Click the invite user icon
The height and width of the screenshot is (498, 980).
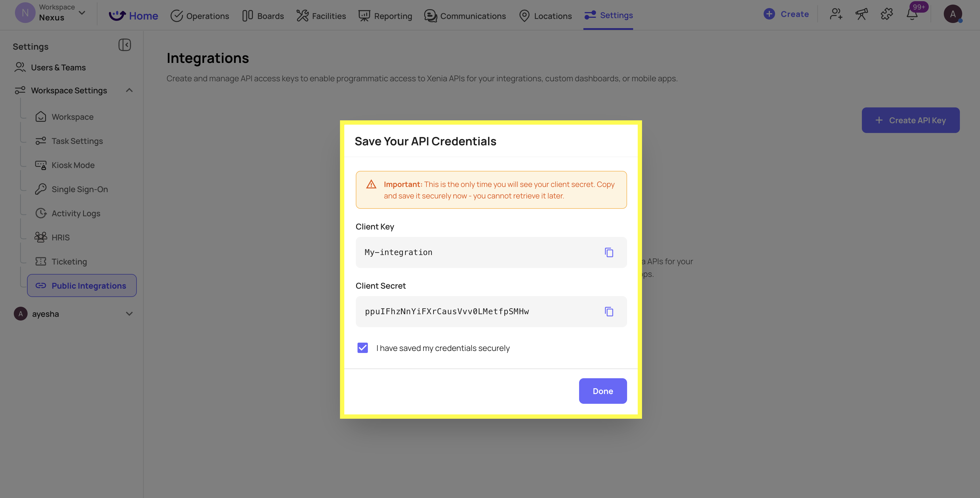tap(836, 14)
